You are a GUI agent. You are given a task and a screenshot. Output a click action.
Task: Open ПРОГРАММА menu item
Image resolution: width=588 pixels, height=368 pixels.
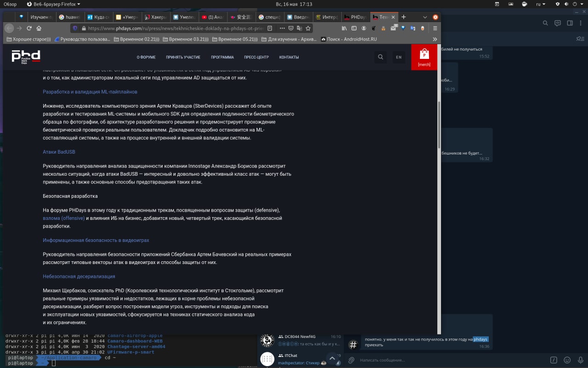pos(222,57)
